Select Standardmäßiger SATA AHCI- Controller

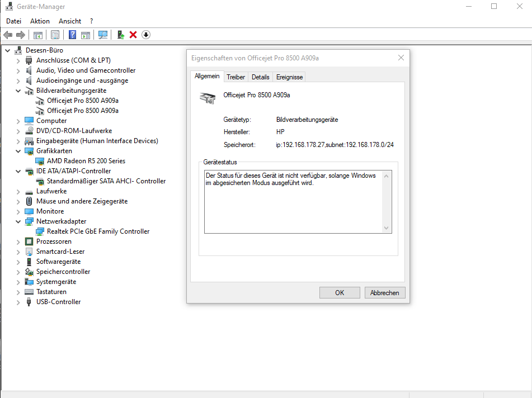tap(106, 181)
